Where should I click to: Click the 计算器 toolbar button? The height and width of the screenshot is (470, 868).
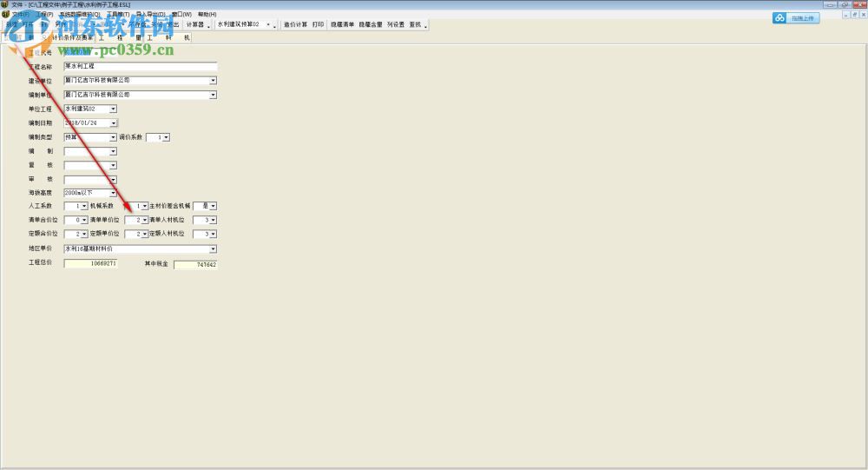(194, 25)
